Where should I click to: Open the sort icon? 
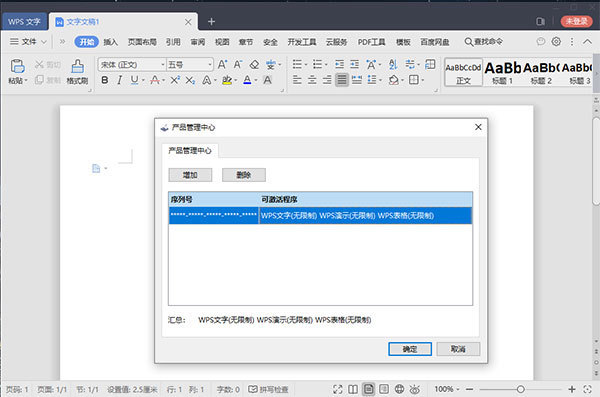393,64
